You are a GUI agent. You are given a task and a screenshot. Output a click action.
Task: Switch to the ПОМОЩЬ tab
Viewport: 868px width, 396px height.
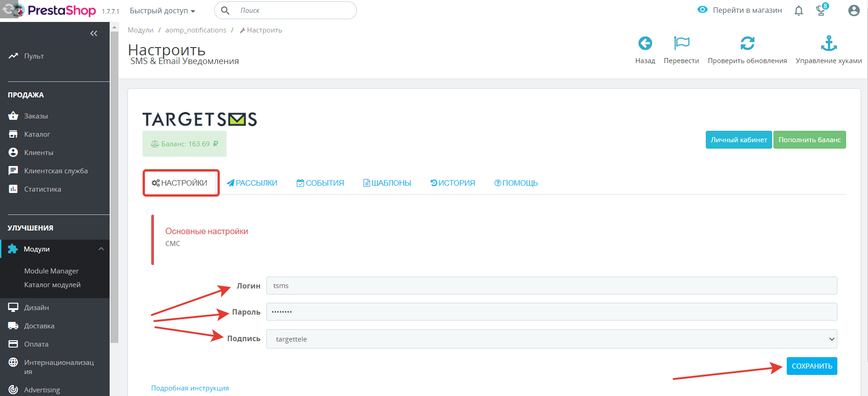point(516,183)
